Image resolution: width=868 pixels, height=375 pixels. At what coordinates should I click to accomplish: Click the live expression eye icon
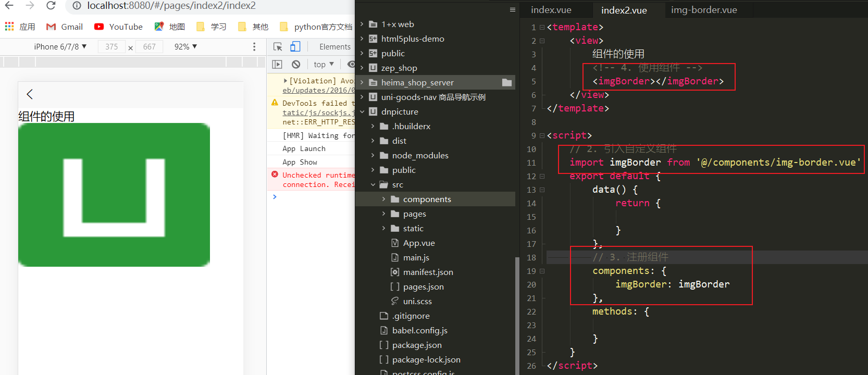351,64
